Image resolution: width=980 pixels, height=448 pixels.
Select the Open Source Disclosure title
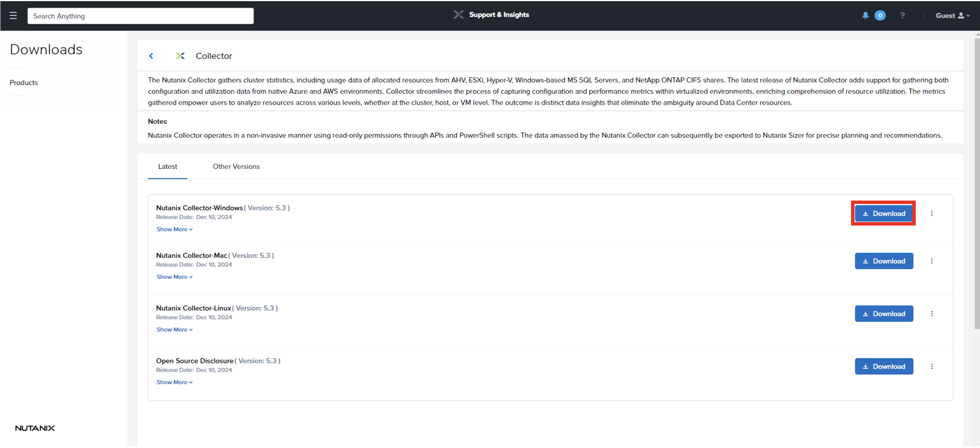195,361
